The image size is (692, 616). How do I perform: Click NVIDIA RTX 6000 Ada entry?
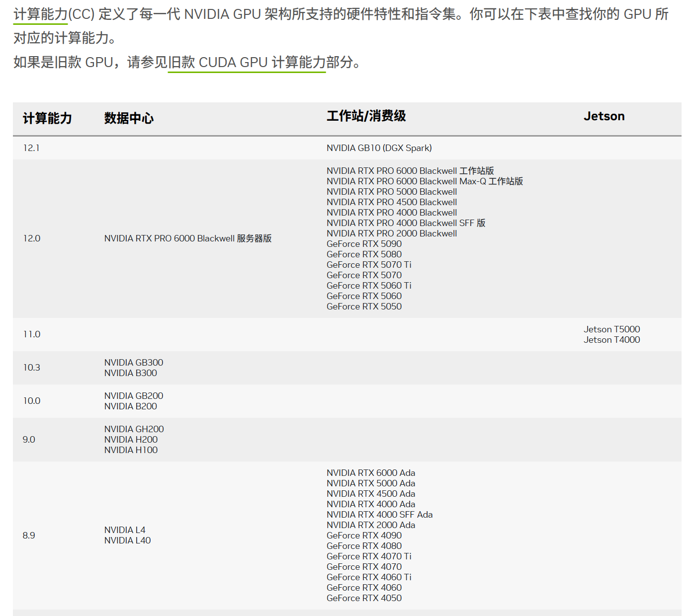371,473
